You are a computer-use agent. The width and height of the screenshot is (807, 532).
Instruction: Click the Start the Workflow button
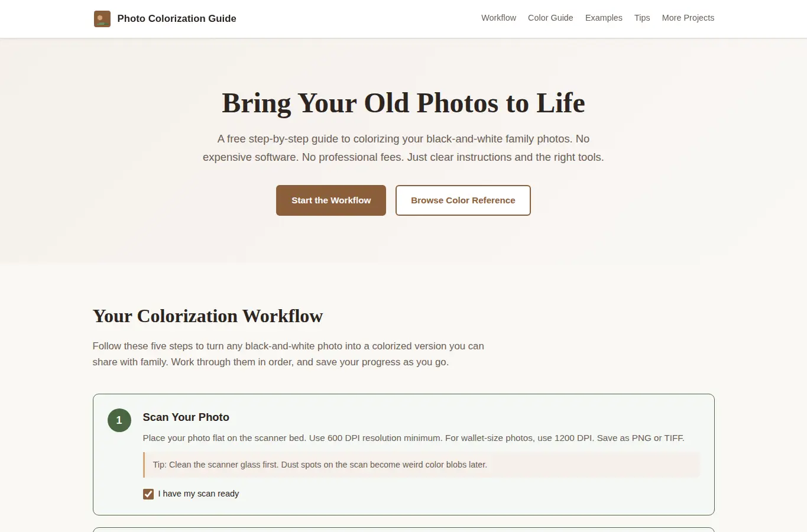[x=331, y=200]
